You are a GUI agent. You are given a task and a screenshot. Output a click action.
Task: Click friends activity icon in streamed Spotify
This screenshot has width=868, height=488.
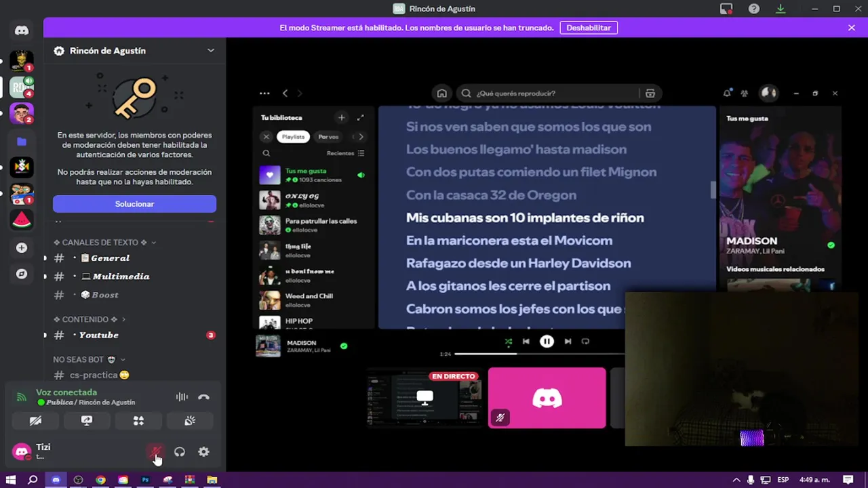pos(745,94)
